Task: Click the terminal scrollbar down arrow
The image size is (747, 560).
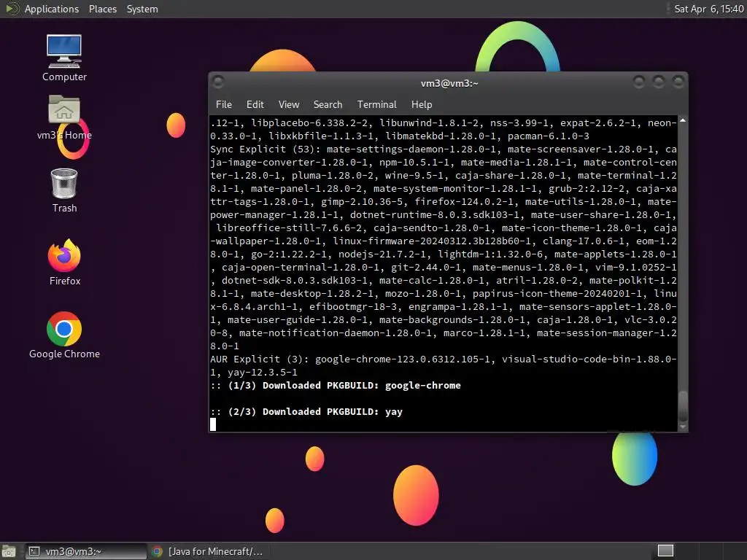Action: pyautogui.click(x=683, y=427)
